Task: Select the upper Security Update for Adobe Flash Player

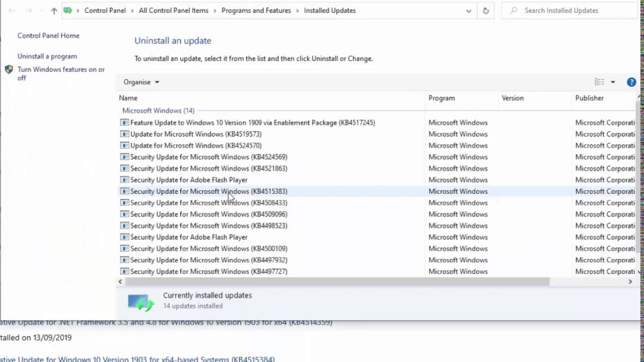Action: point(189,180)
